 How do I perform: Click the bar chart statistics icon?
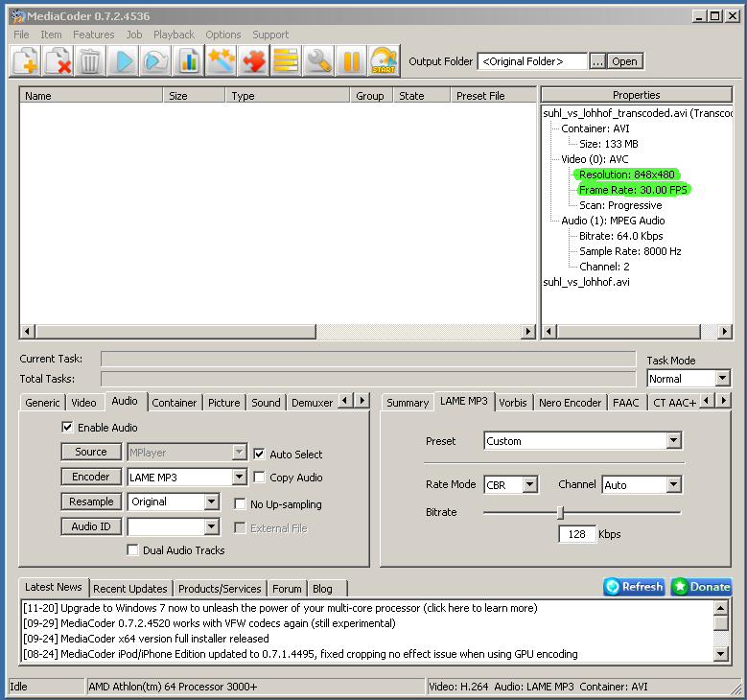(x=189, y=61)
